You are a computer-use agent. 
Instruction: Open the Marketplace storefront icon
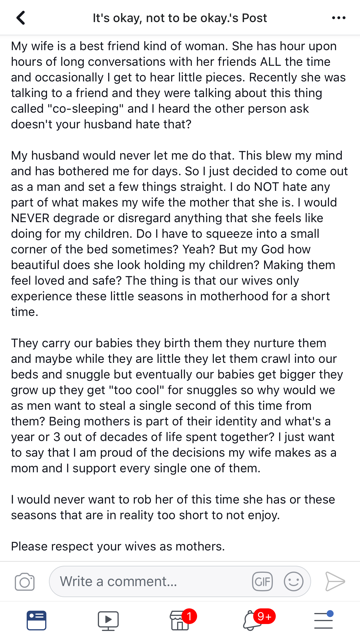point(180,621)
